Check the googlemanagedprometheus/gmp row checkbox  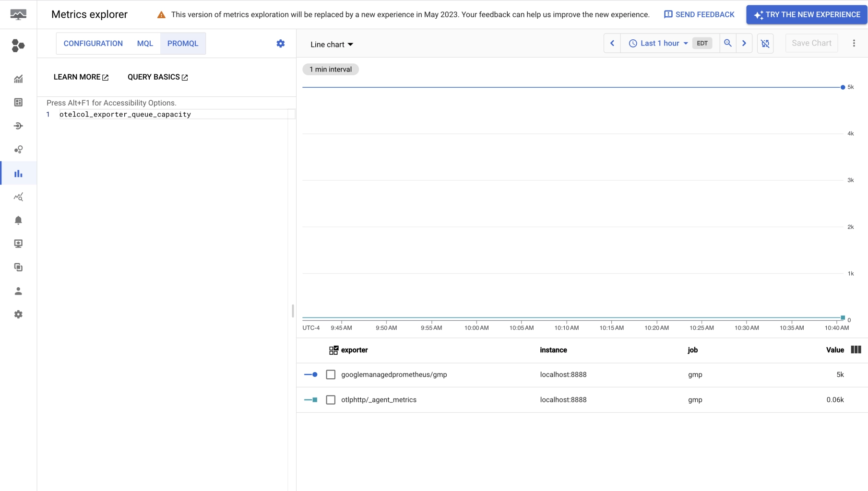331,374
